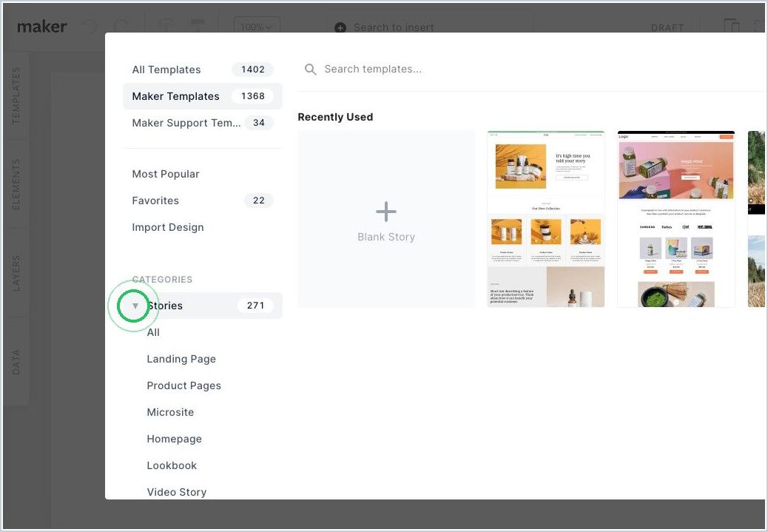View Most Popular templates
The width and height of the screenshot is (768, 532).
click(x=202, y=174)
